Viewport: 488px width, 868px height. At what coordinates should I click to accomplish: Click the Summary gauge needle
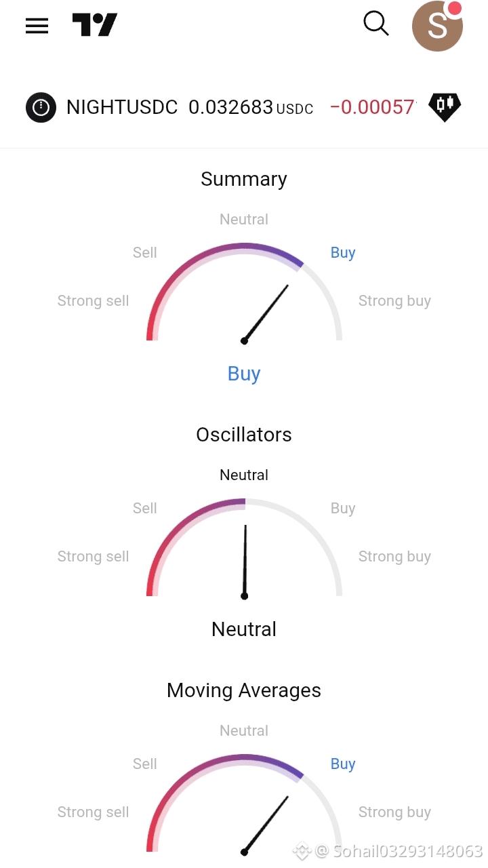(265, 313)
